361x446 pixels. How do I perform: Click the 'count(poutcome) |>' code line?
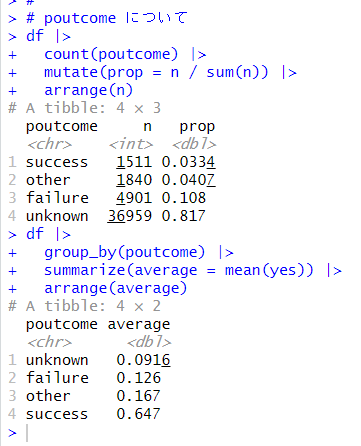click(125, 54)
